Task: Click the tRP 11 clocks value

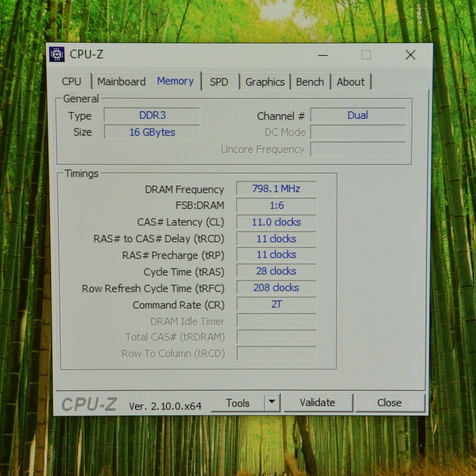Action: [276, 255]
